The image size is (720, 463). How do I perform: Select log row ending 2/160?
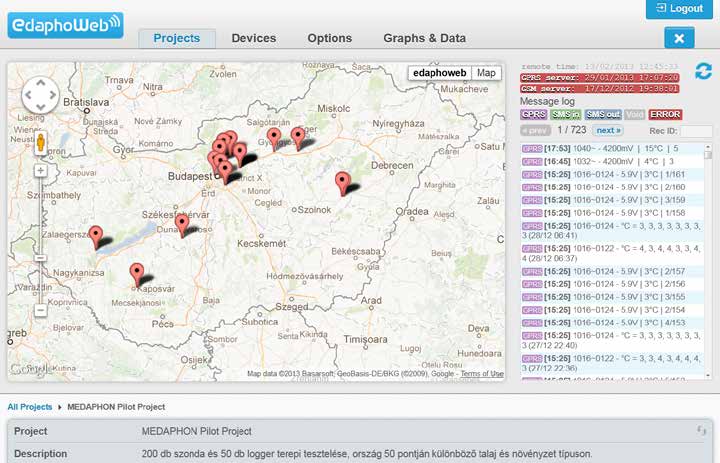tap(612, 187)
